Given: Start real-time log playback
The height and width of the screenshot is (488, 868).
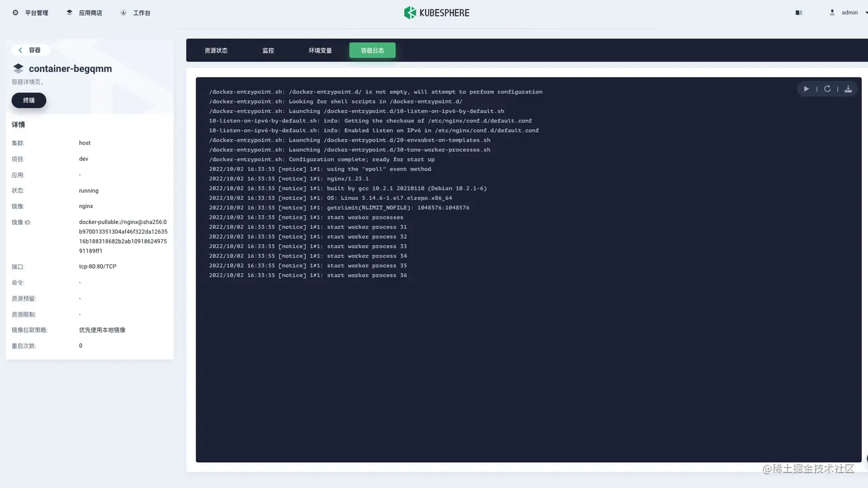Looking at the screenshot, I should point(807,89).
